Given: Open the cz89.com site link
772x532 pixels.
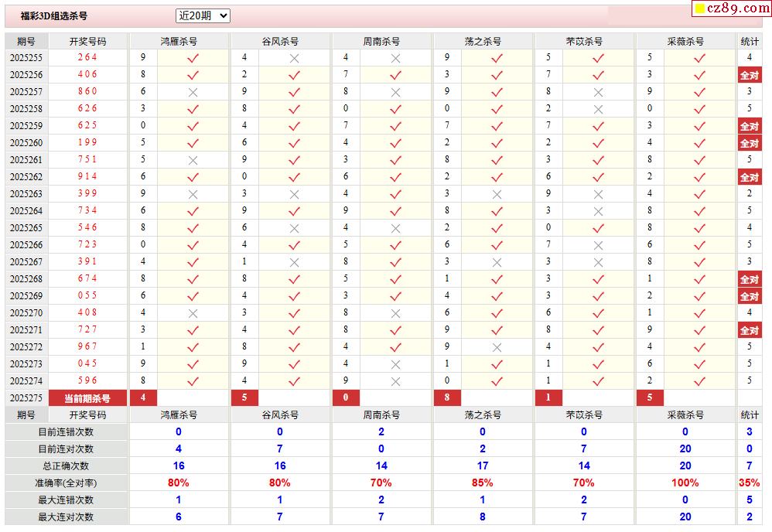Looking at the screenshot, I should (x=732, y=9).
